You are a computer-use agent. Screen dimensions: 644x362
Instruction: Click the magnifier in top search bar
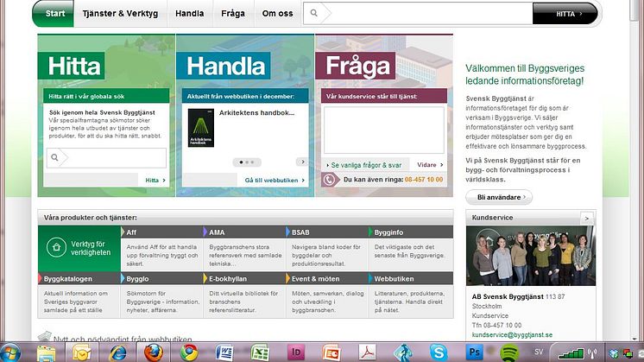tap(313, 13)
